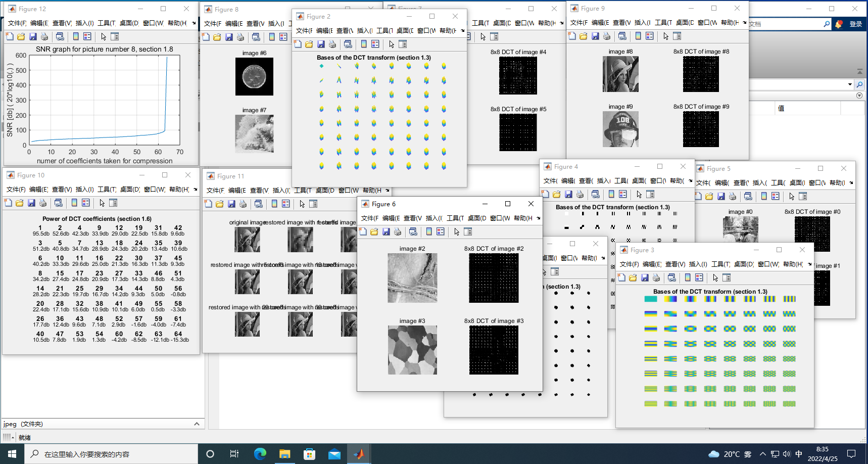Open Property Inspector icon in Figure 10
This screenshot has width=868, height=464.
tap(113, 203)
